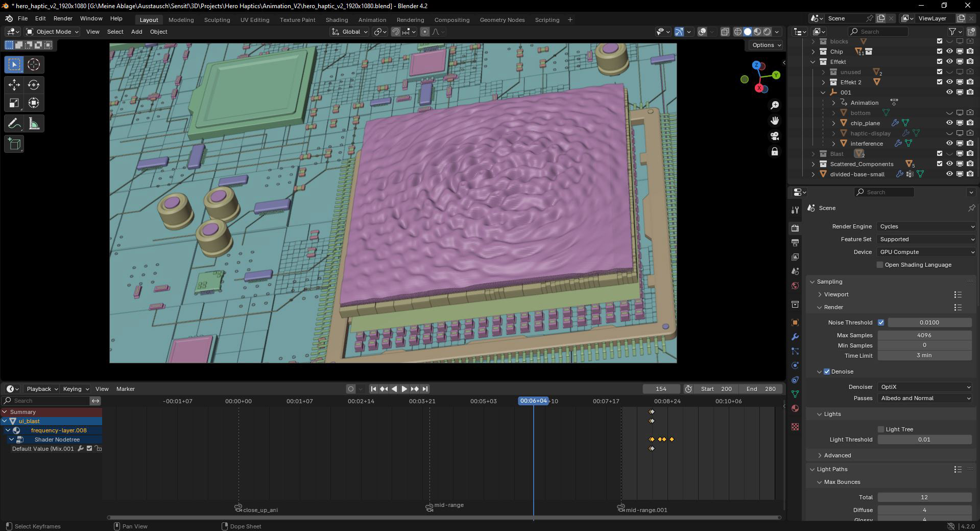Open the viewport Options button
This screenshot has width=980, height=531.
pos(766,45)
